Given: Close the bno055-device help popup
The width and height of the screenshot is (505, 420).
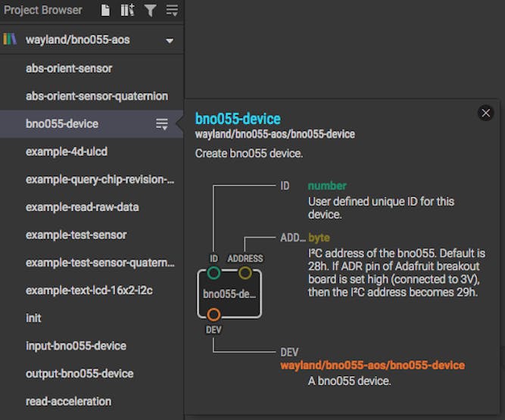Looking at the screenshot, I should click(485, 113).
